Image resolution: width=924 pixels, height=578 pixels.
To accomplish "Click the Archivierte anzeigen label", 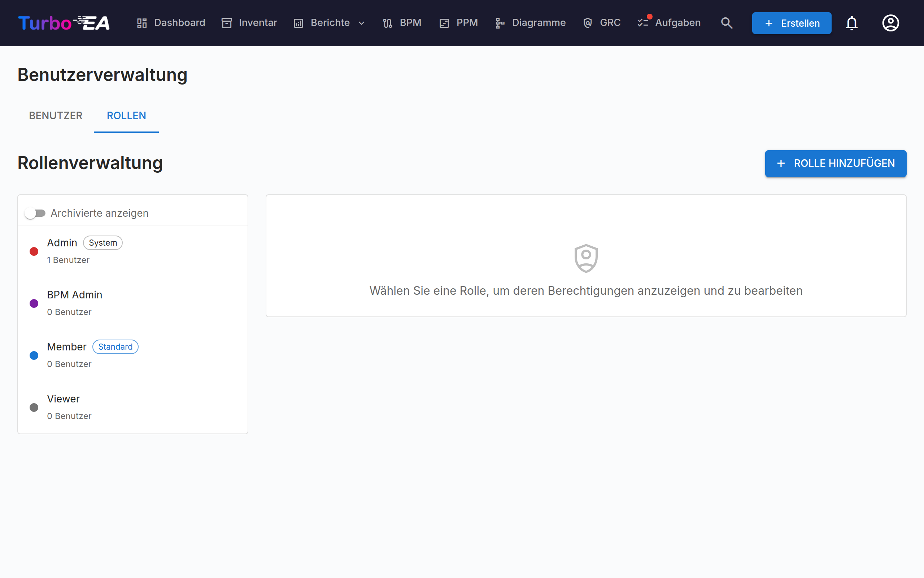I will pyautogui.click(x=100, y=213).
